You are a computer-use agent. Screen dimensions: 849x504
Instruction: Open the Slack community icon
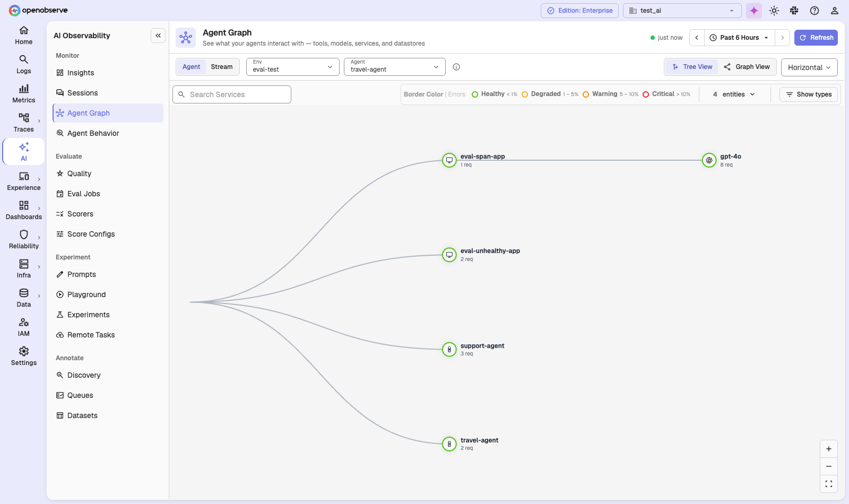(x=794, y=11)
